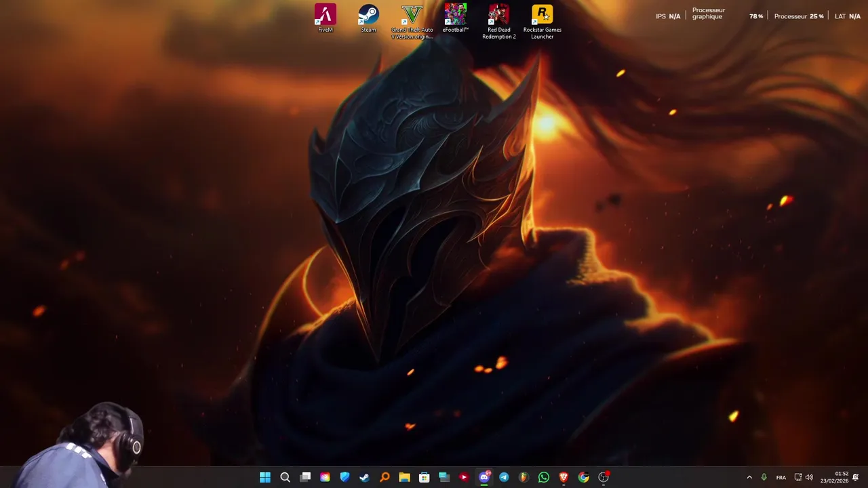Open volume speaker tray icon
This screenshot has height=488, width=868.
click(x=809, y=477)
